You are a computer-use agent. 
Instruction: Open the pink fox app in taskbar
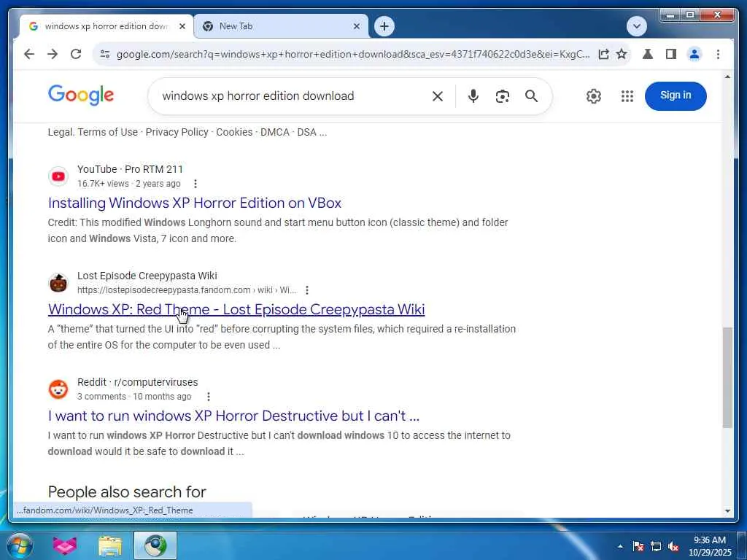65,545
